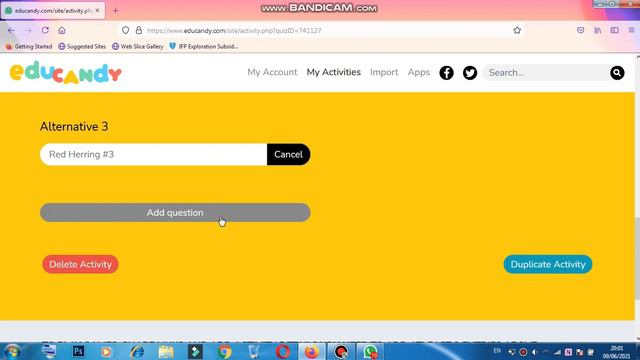Open a new tab with plus button
This screenshot has width=640, height=360.
116,11
